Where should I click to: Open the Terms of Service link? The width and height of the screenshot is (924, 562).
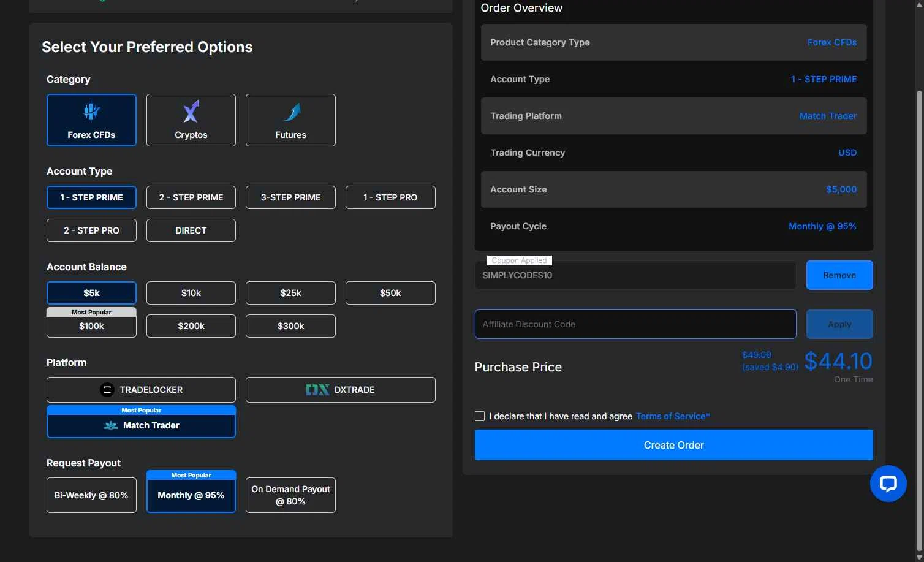[x=673, y=416]
